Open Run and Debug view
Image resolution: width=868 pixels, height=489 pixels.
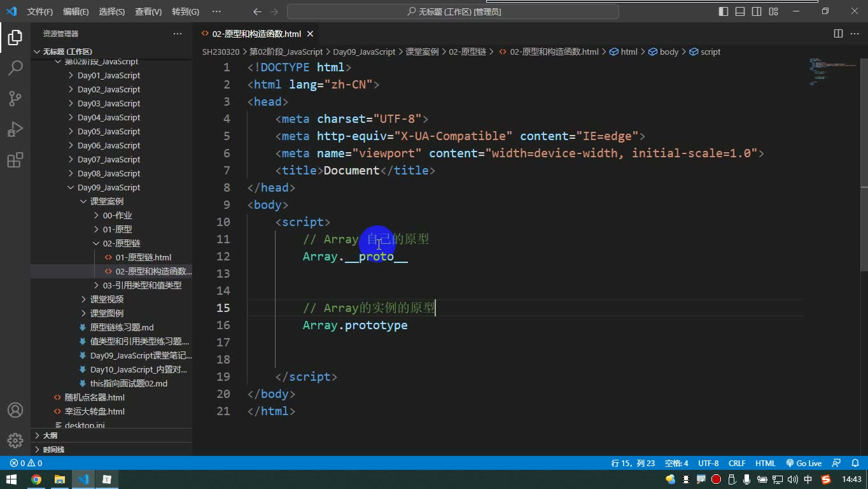click(15, 129)
